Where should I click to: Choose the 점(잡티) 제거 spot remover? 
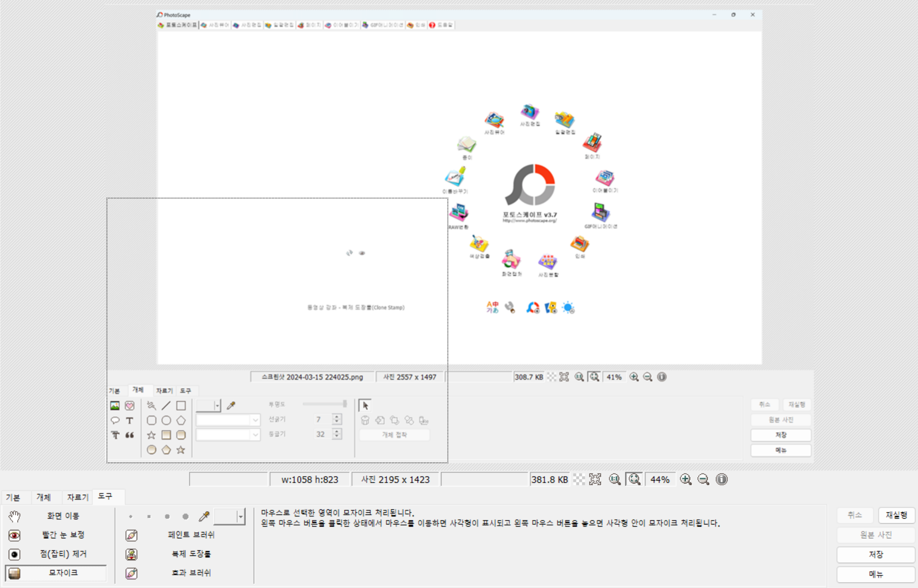(14, 555)
